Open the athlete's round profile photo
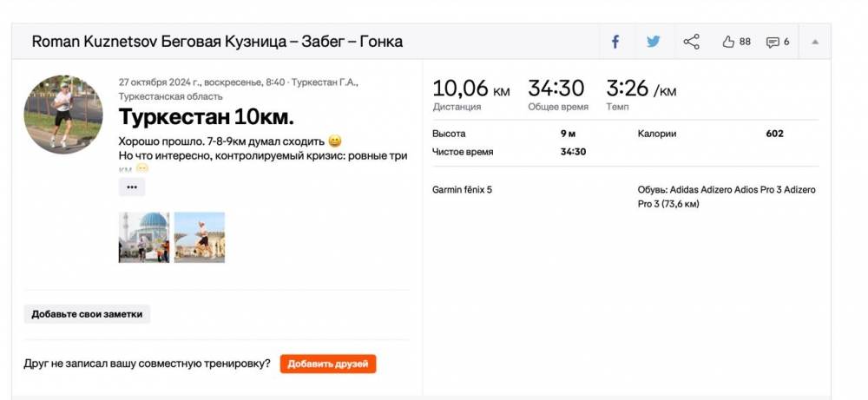 (x=63, y=115)
